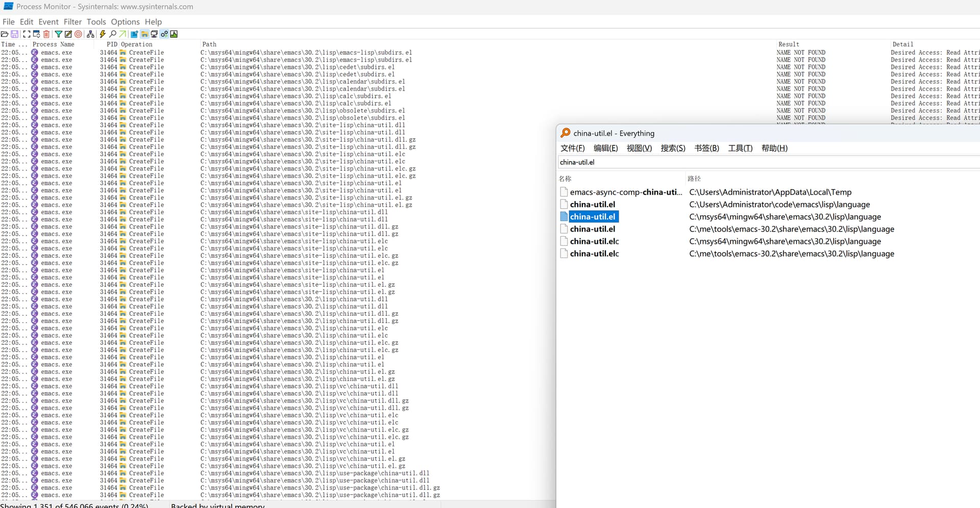980x508 pixels.
Task: Click the Highlight pencil toolbar icon
Action: 68,34
